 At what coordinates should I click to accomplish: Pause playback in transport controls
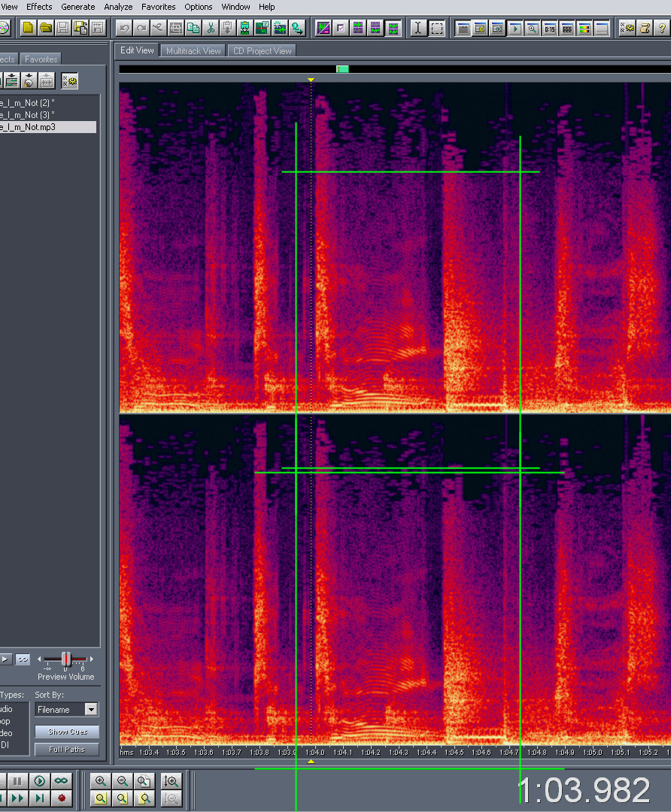[17, 781]
